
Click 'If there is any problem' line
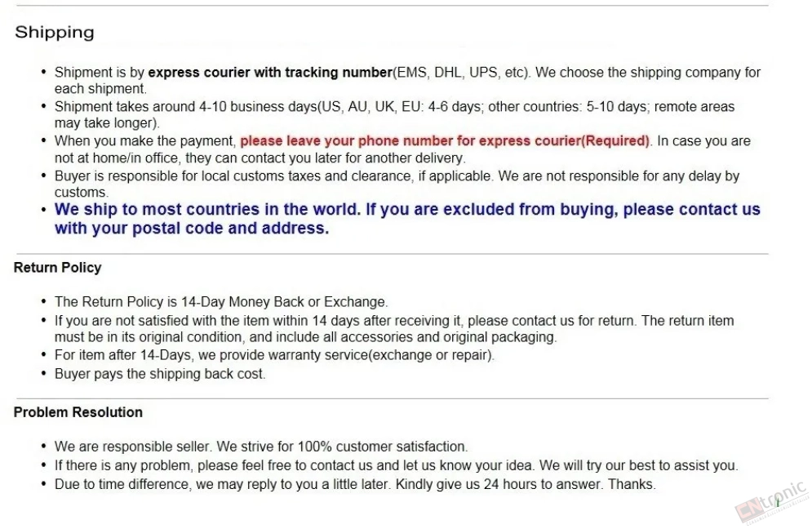pyautogui.click(x=396, y=465)
